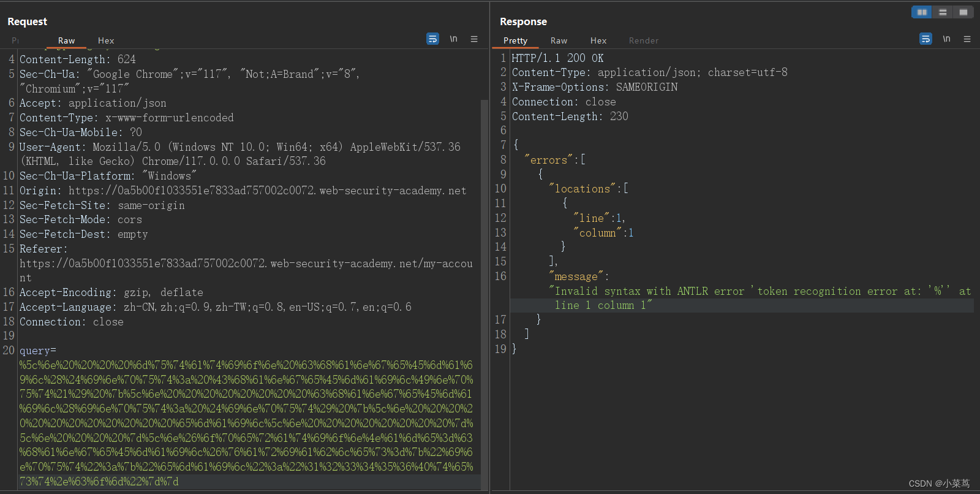The width and height of the screenshot is (980, 494).
Task: Click 'Content-Type: application/json; charset=utf-8' response header
Action: 650,72
